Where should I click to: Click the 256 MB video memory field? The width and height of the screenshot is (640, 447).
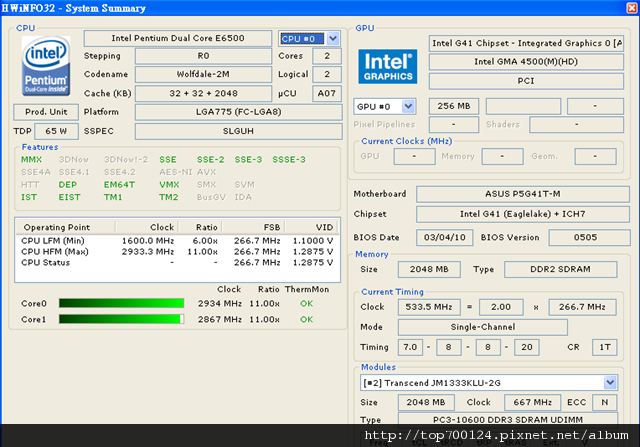[454, 106]
